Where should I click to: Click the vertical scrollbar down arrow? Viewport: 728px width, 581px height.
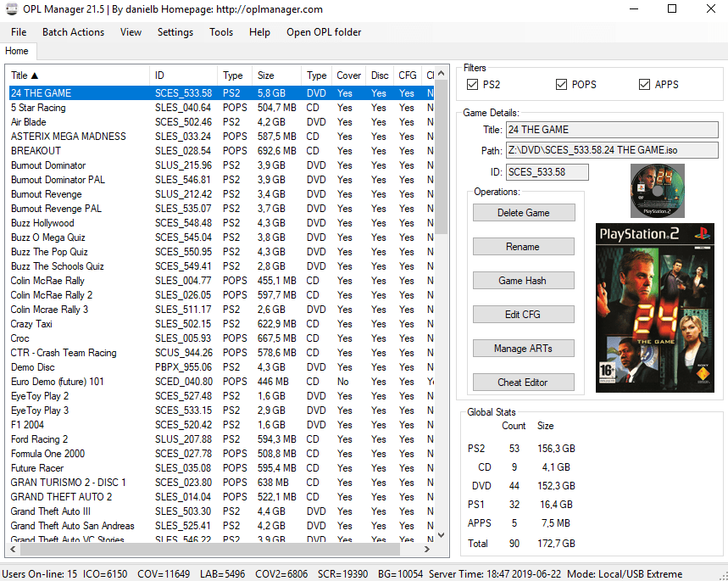click(441, 535)
